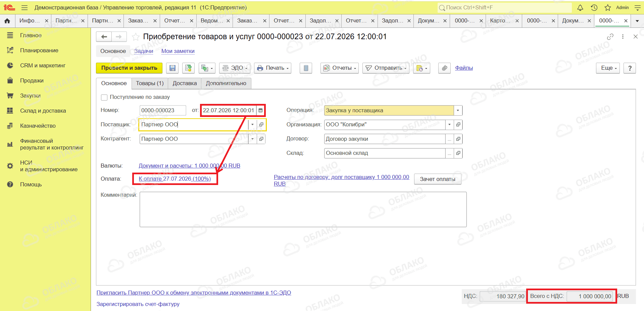
Task: Open the Файлы link
Action: [464, 68]
